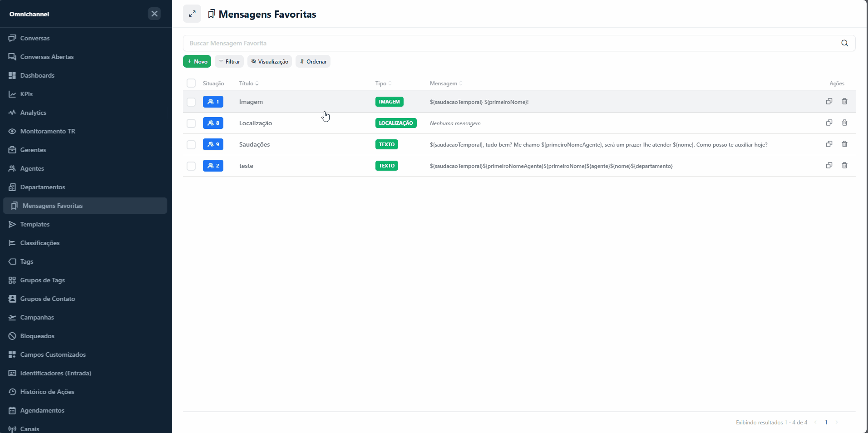Click the IMAGEM type tag
Image resolution: width=868 pixels, height=433 pixels.
[390, 102]
